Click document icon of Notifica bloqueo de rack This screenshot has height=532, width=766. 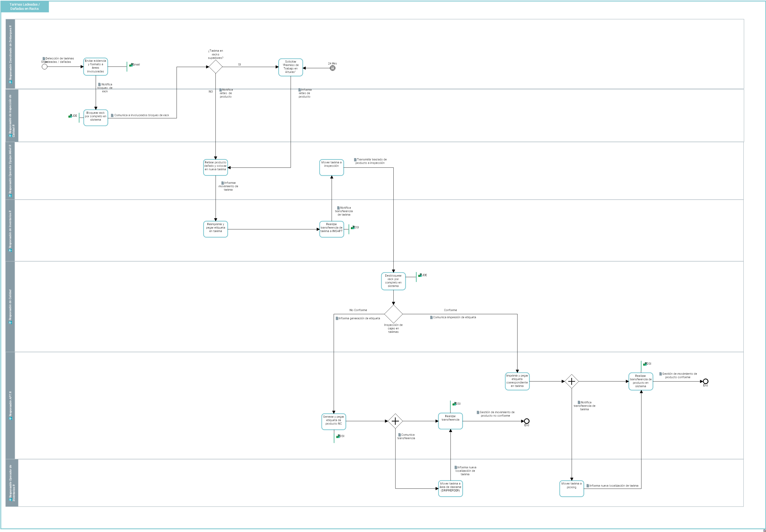99,84
